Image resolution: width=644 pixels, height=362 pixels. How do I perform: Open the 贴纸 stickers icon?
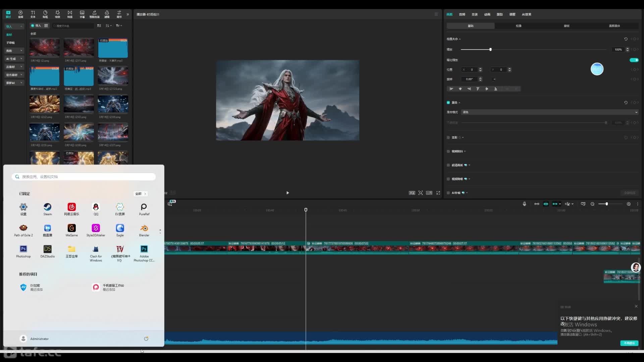(45, 14)
